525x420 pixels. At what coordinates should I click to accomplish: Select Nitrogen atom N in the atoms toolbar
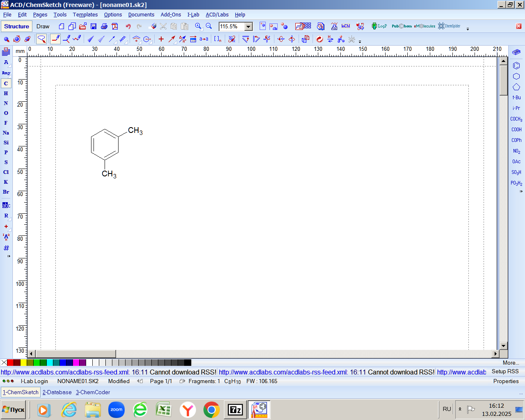(x=6, y=103)
